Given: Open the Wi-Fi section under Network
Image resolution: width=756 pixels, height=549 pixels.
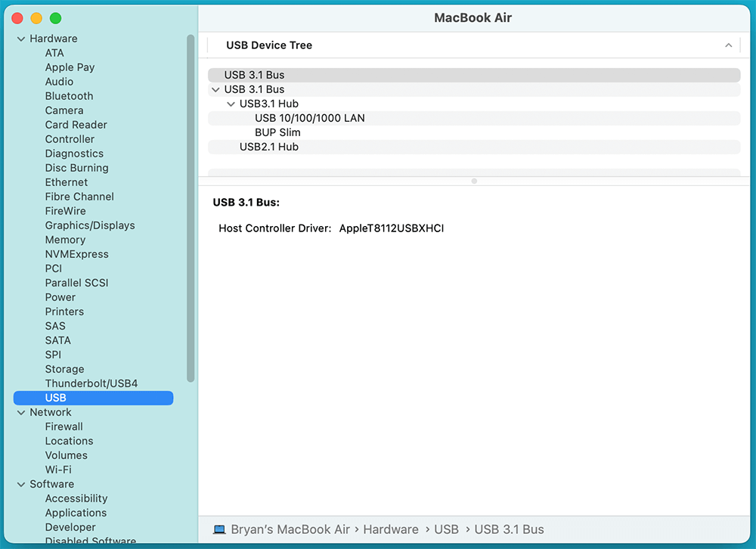Looking at the screenshot, I should coord(66,470).
